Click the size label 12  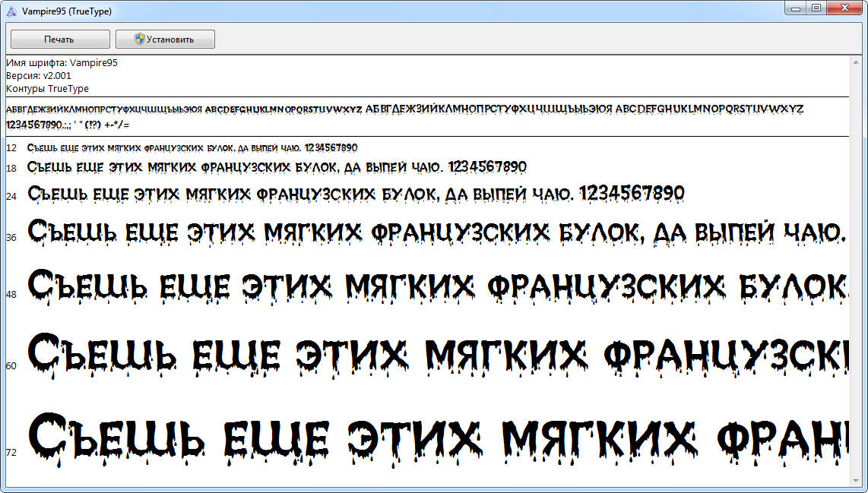click(11, 148)
